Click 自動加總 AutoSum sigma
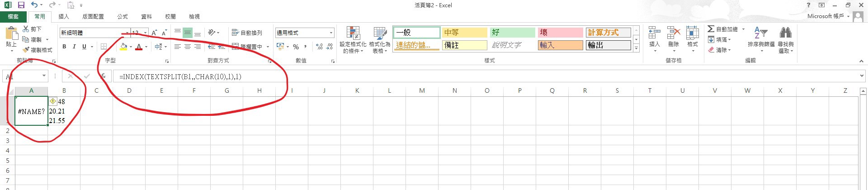 tap(711, 29)
